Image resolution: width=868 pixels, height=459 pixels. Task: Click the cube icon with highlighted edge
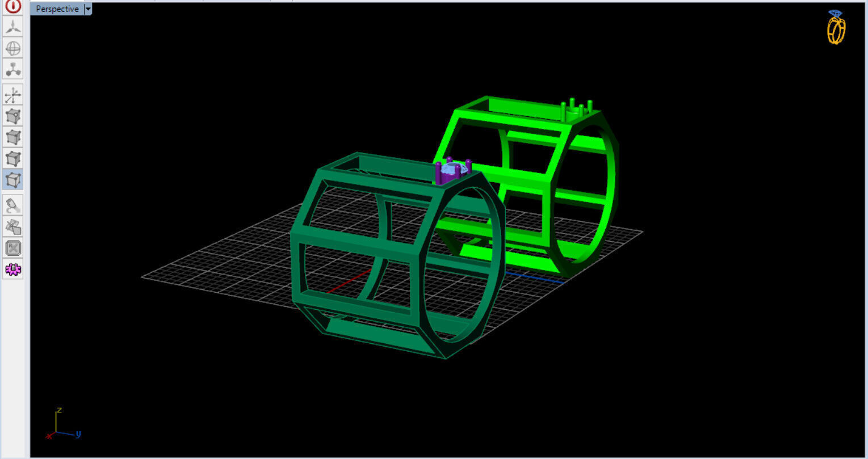tap(13, 137)
